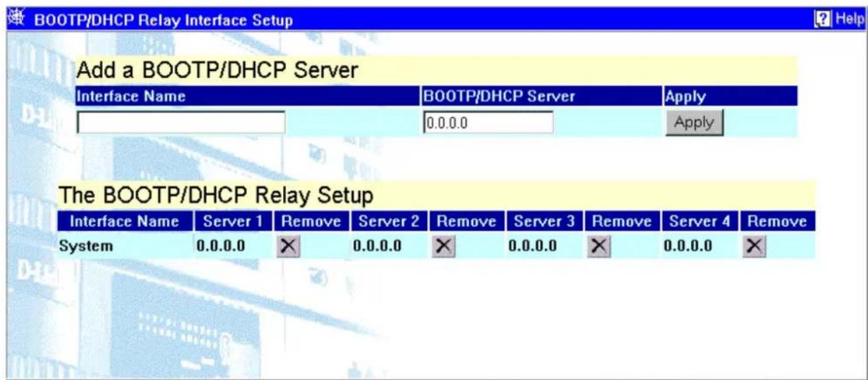Click Interface Name header in relay table

pyautogui.click(x=124, y=221)
